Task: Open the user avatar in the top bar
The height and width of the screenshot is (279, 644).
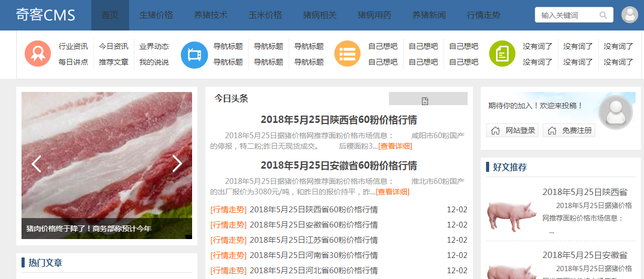Action: tap(630, 15)
